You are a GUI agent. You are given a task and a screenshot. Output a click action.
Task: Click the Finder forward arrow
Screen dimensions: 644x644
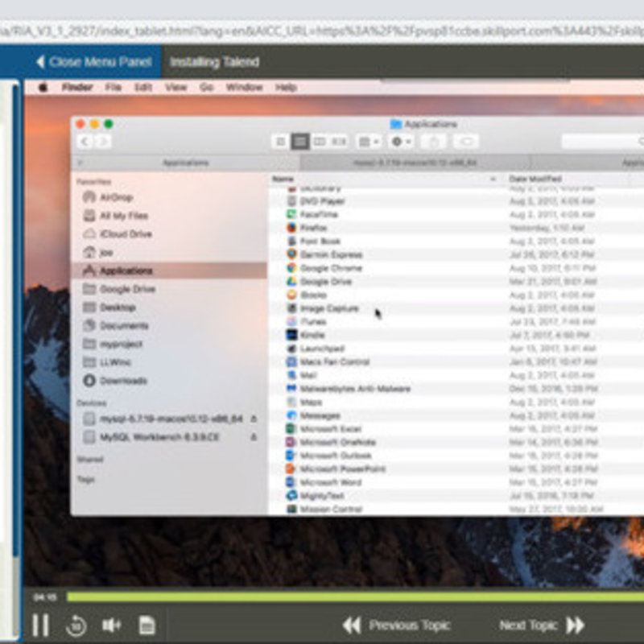coord(103,142)
